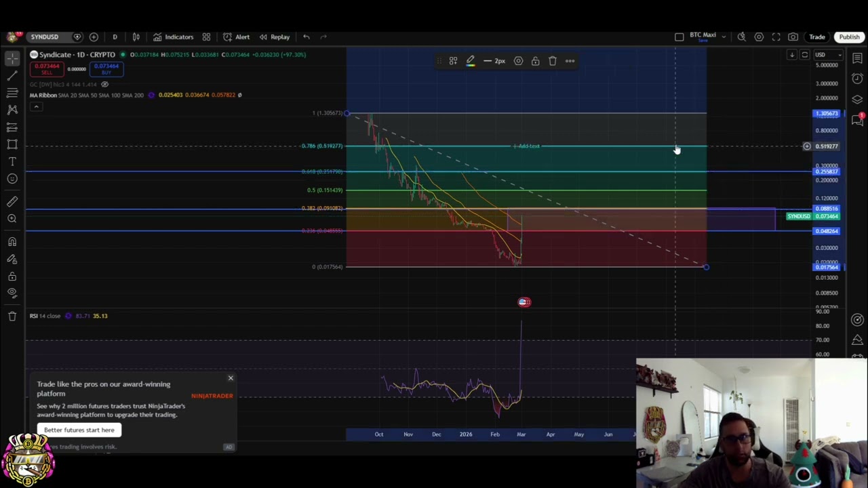Open drawing templates in floating toolbar
The height and width of the screenshot is (488, 868).
coord(453,61)
